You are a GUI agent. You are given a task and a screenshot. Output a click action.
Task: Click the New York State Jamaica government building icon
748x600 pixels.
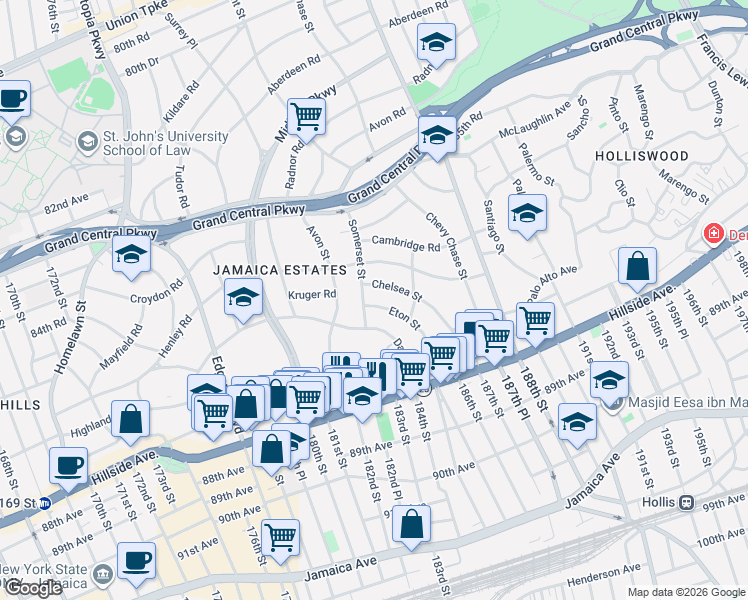(x=103, y=575)
